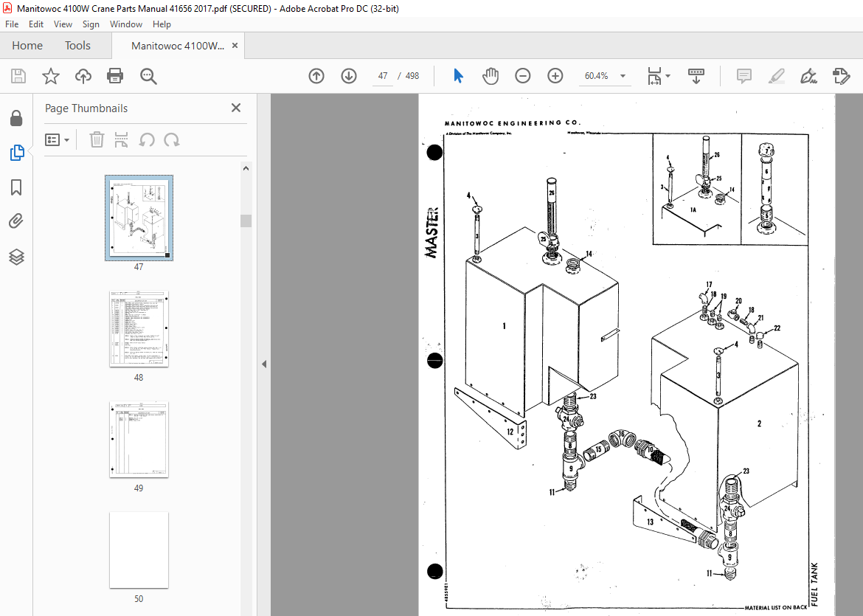Add document to starred favorites

(x=51, y=76)
